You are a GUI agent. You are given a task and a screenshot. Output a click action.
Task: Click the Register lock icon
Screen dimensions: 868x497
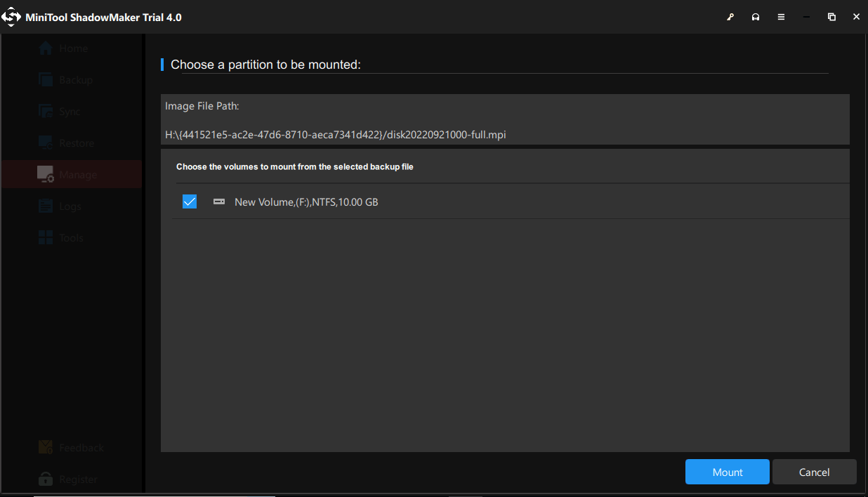click(46, 479)
